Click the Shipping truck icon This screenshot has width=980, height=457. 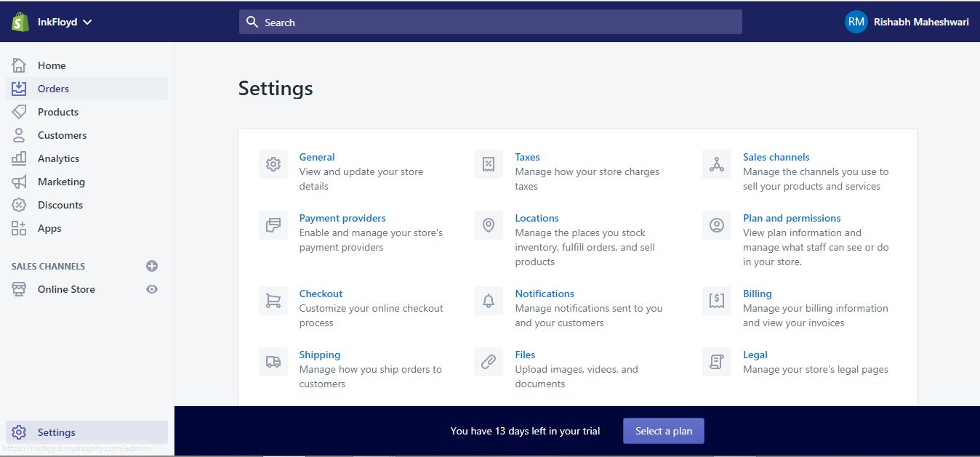273,362
